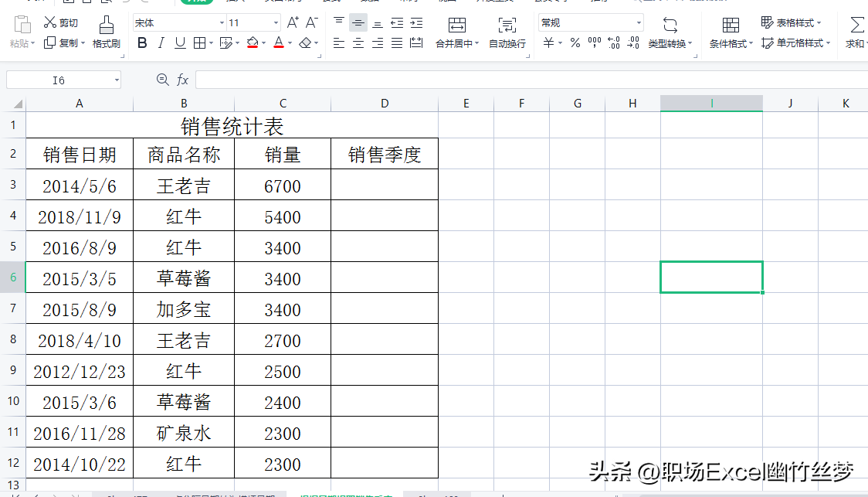Align text to bottom of cell

[378, 22]
